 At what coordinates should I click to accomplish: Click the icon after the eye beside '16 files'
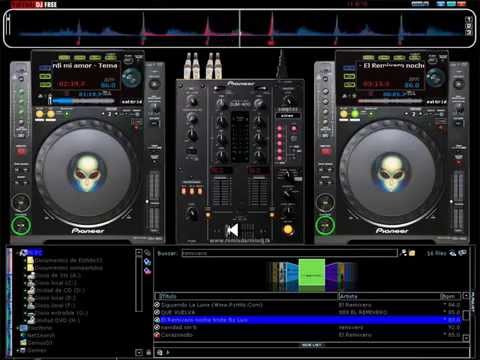(x=462, y=253)
